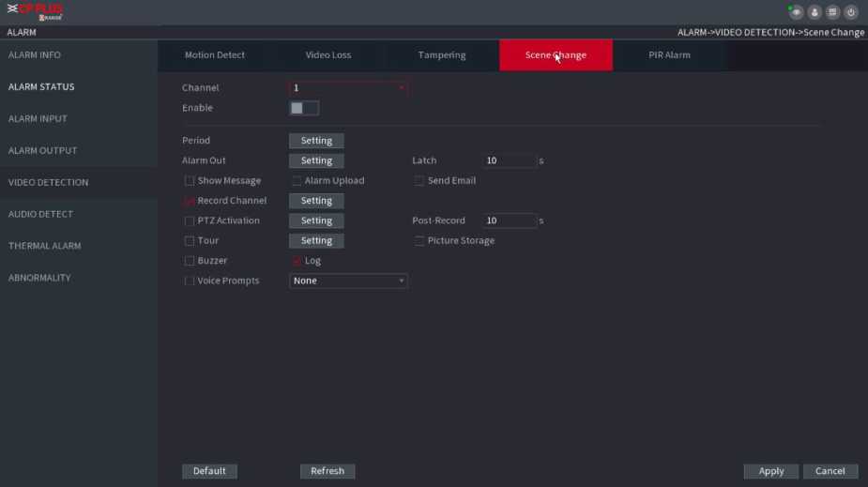Switch to the Motion Detect tab
This screenshot has height=487, width=868.
click(215, 55)
